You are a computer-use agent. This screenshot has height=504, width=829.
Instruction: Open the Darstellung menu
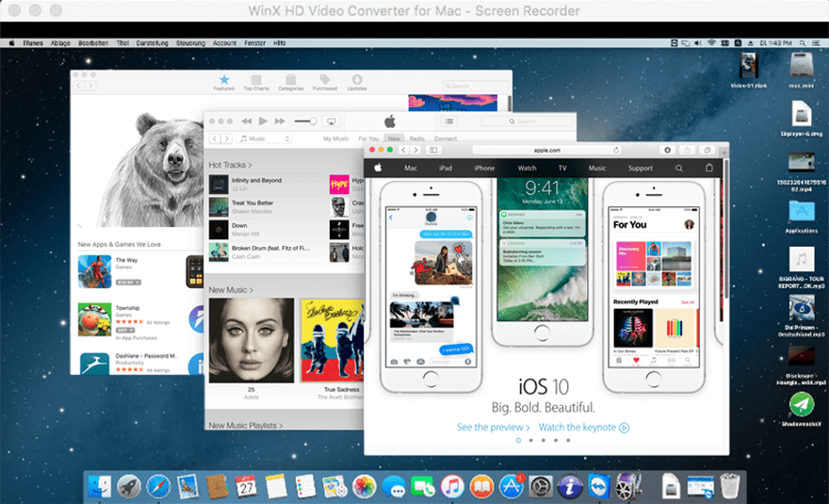tap(153, 43)
